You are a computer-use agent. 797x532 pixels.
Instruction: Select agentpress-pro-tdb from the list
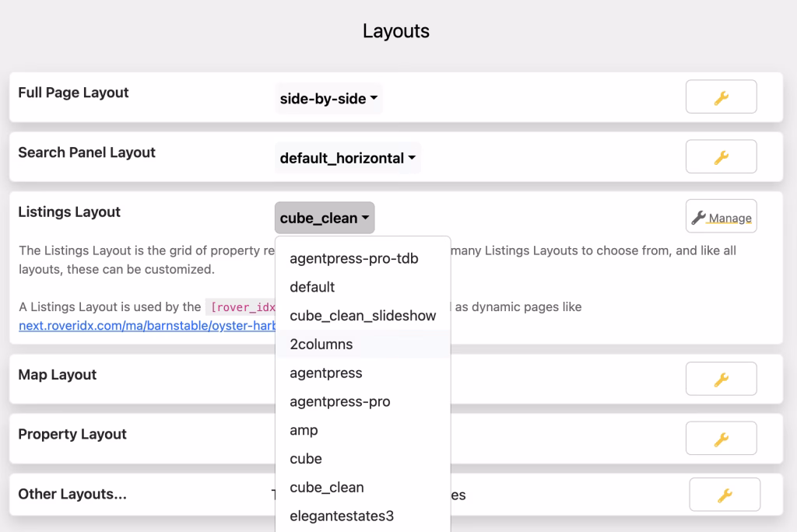354,258
